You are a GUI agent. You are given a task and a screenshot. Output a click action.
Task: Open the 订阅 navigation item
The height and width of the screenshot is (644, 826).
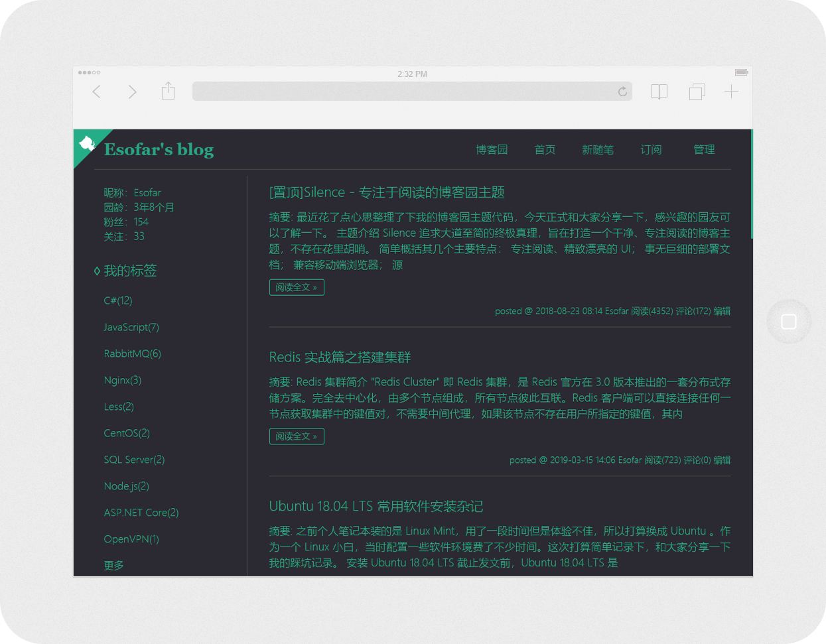651,150
